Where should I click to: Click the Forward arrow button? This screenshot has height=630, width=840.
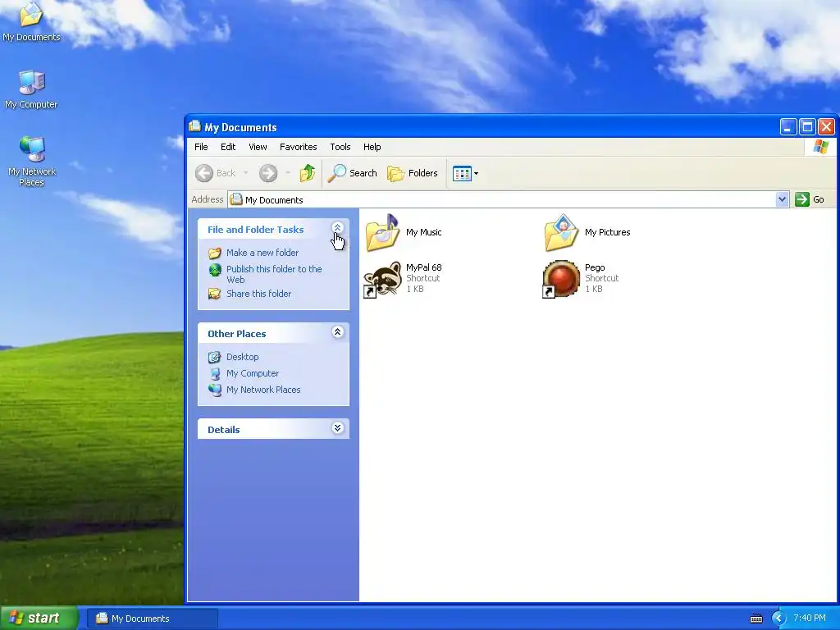pyautogui.click(x=268, y=173)
